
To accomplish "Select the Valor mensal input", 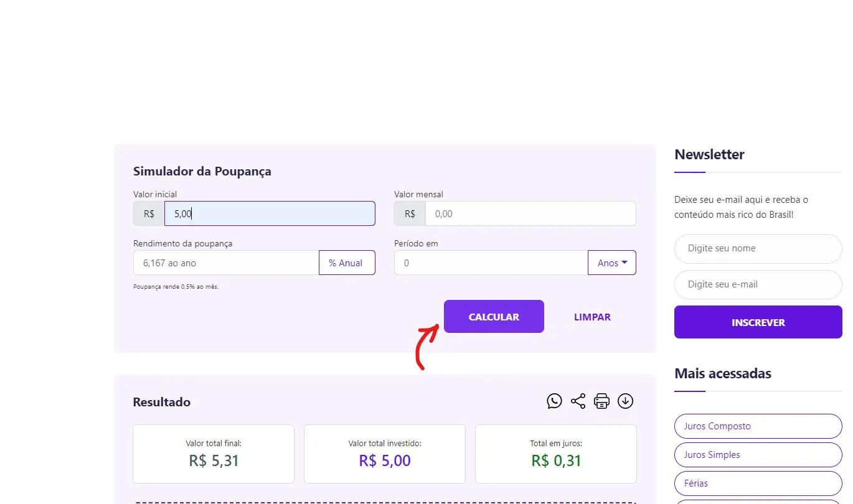I will click(530, 213).
